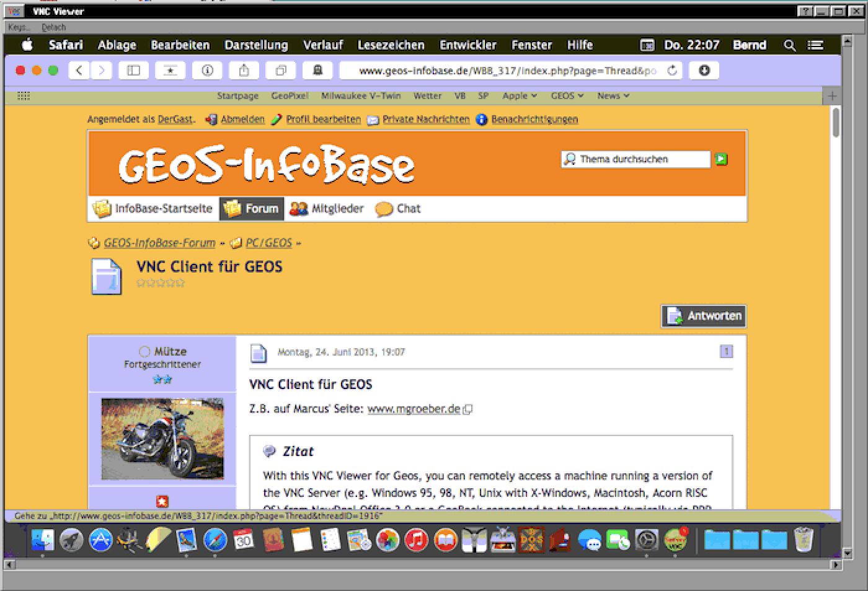Open the Lesezeichen menu
The height and width of the screenshot is (591, 868).
tap(391, 45)
